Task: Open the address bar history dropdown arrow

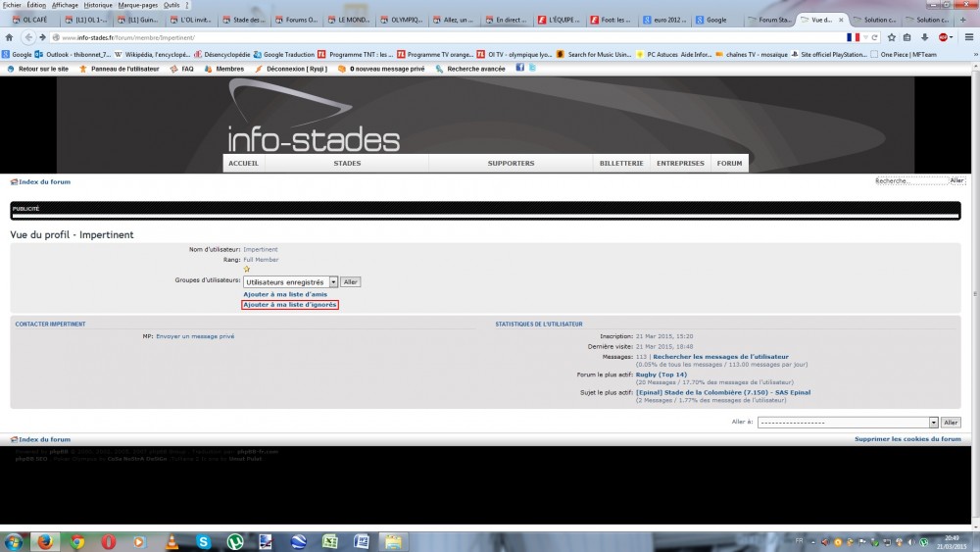Action: [x=865, y=37]
